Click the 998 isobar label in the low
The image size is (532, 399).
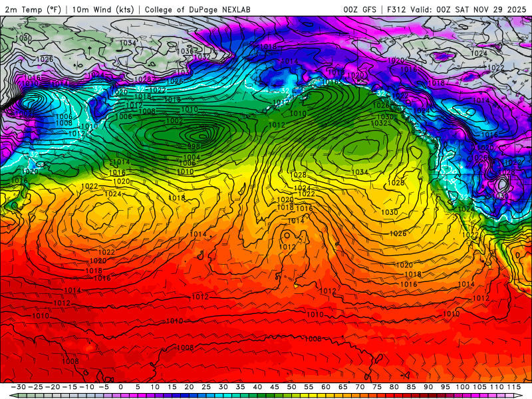click(x=194, y=146)
